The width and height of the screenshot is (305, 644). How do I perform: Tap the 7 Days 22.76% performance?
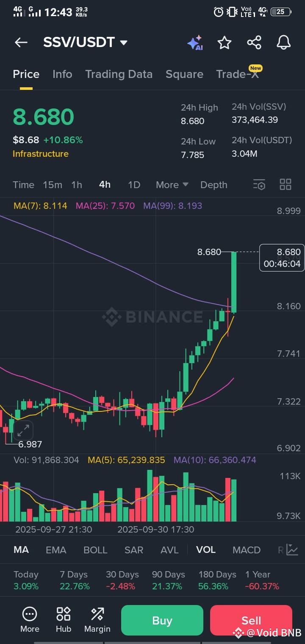(75, 580)
